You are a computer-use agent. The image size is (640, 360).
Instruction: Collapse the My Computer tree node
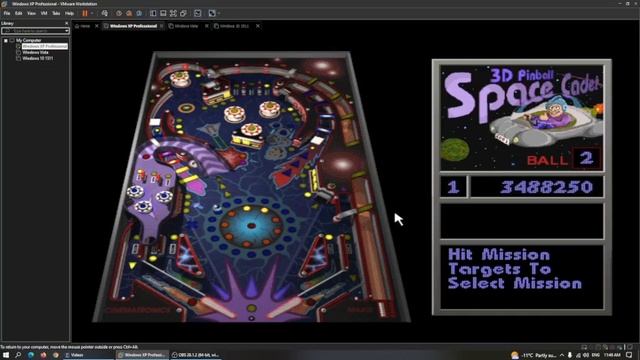click(x=6, y=40)
